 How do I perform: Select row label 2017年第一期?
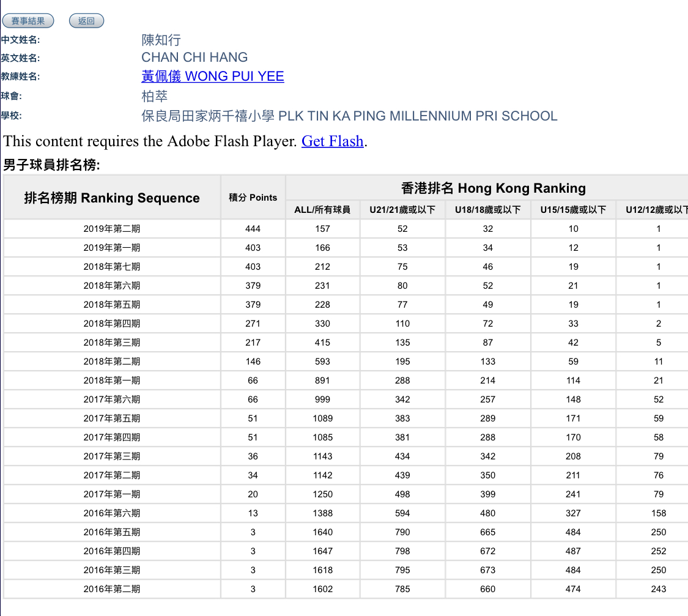[112, 494]
